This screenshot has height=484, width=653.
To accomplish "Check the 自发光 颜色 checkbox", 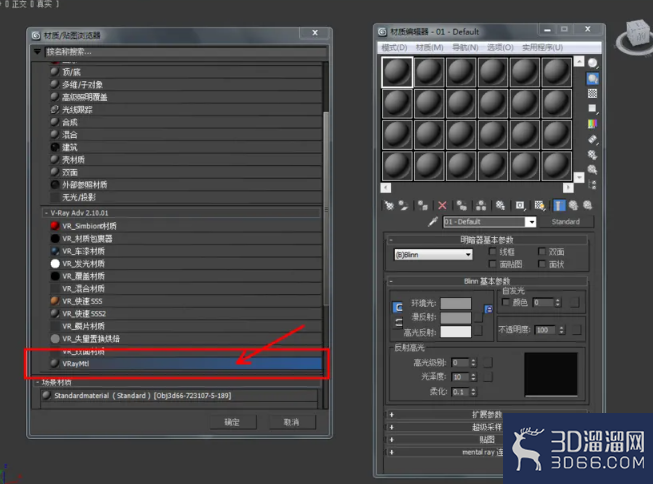I will coord(506,302).
